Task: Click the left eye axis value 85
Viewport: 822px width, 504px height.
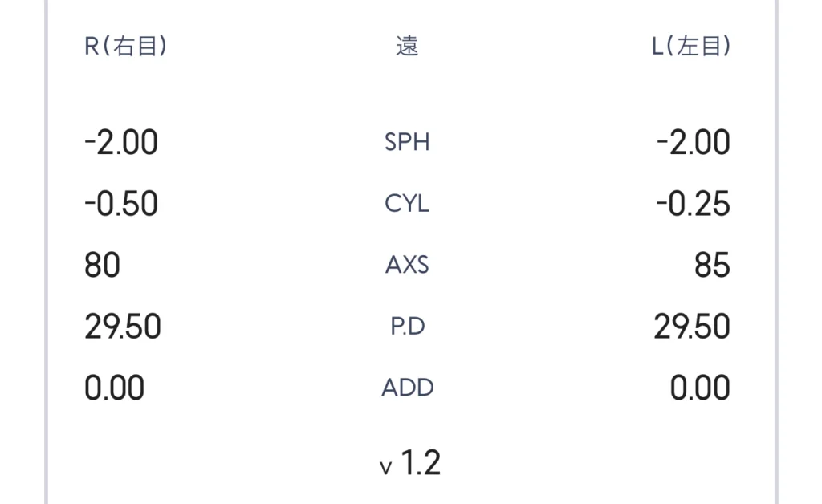Action: click(x=712, y=265)
